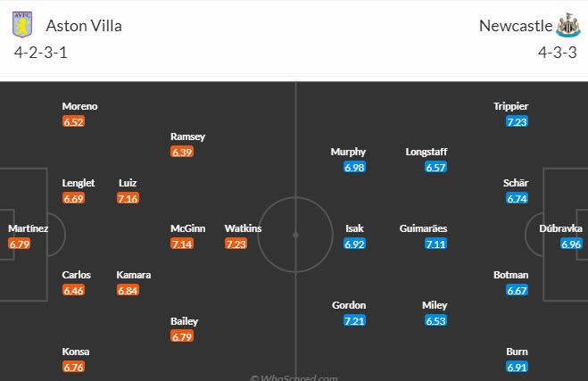Click Watkins' 7.23 rating badge
Viewport: 588px width, 381px height.
coord(236,244)
